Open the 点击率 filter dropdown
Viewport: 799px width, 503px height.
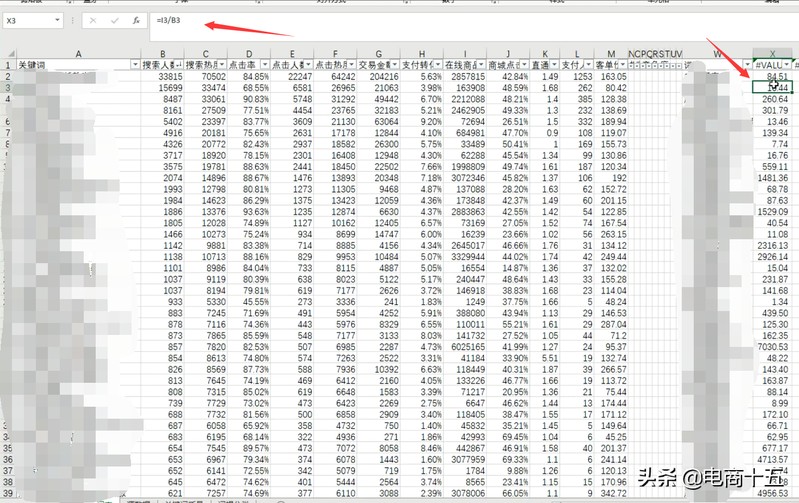tap(265, 65)
